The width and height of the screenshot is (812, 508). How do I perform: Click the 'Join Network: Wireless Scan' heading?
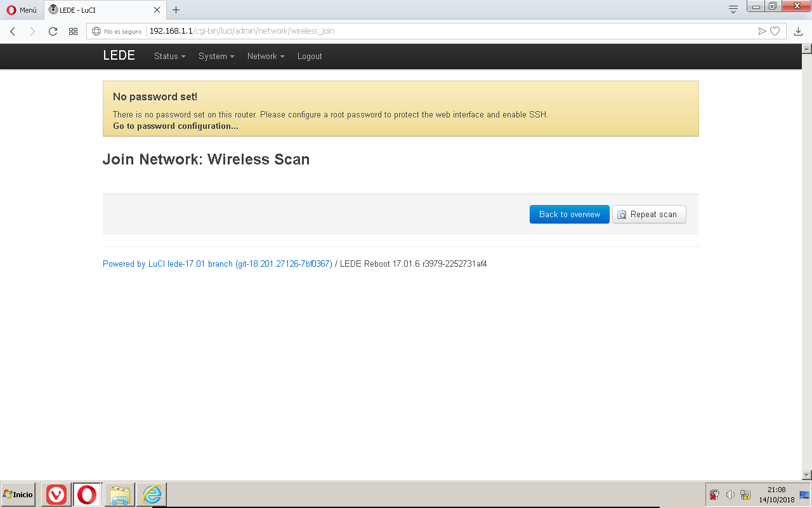(x=206, y=159)
